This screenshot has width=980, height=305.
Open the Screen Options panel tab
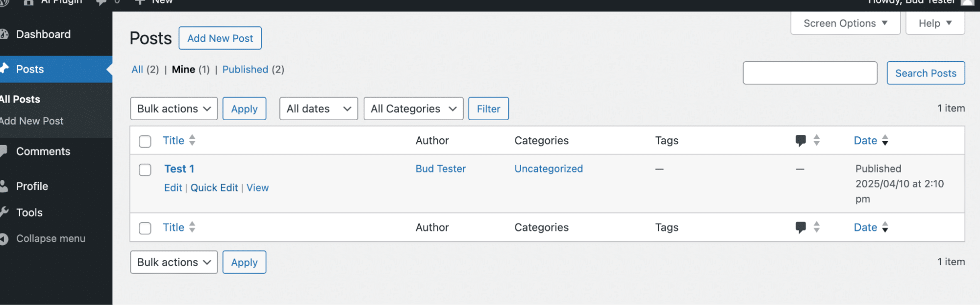tap(845, 24)
